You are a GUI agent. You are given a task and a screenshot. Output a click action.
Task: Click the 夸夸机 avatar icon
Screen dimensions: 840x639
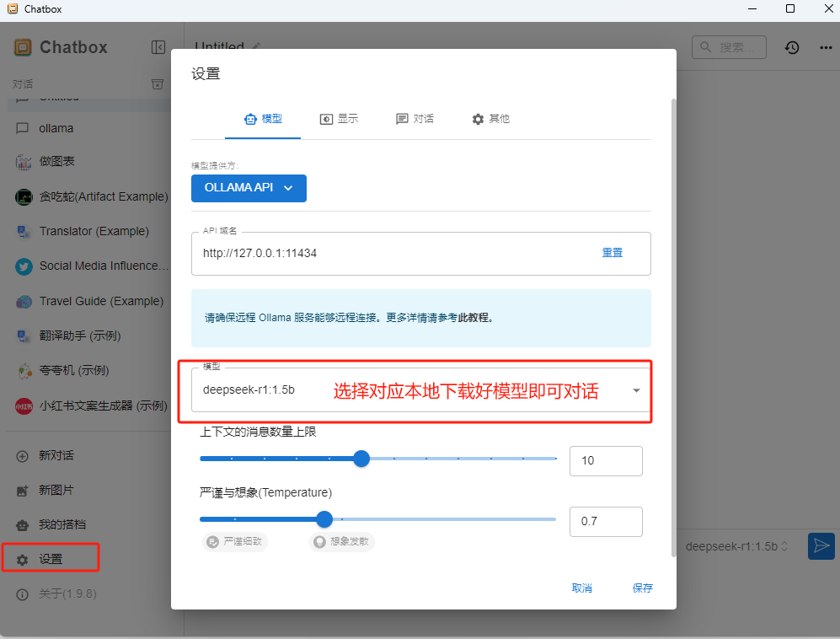(24, 371)
